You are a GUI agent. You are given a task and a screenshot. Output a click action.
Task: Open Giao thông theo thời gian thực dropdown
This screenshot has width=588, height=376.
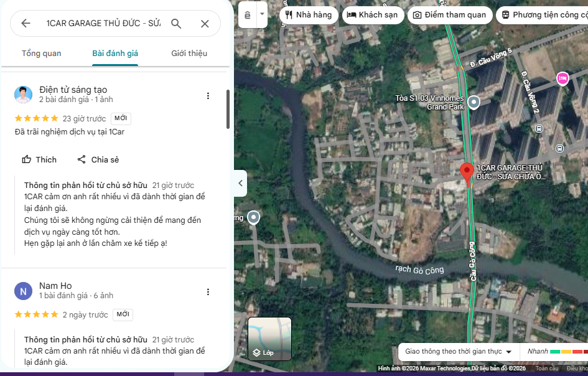458,351
